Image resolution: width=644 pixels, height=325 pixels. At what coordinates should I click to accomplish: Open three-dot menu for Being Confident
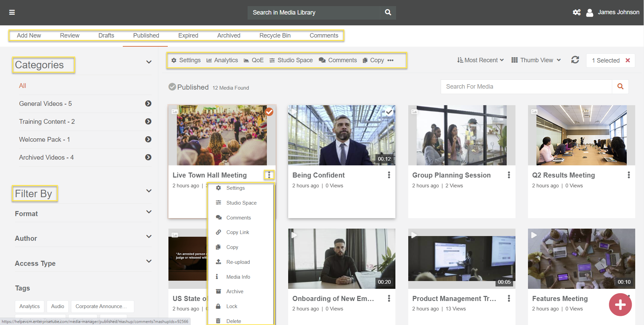pos(389,175)
